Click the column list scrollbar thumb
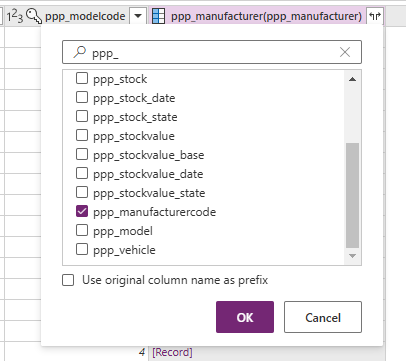 tap(352, 196)
